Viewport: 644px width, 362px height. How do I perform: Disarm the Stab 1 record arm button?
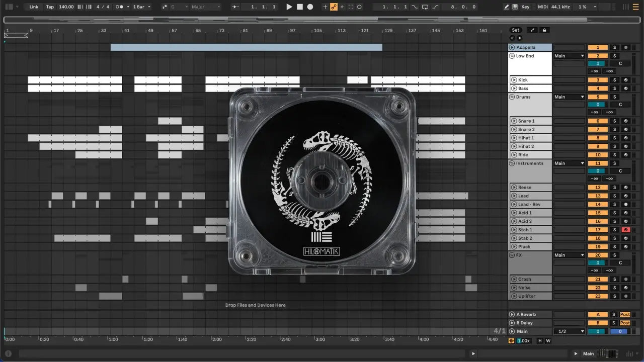[x=625, y=230]
